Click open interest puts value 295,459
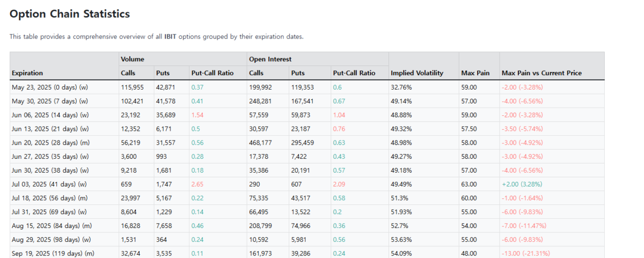Viewport: 644px width, 258px height. [x=303, y=143]
